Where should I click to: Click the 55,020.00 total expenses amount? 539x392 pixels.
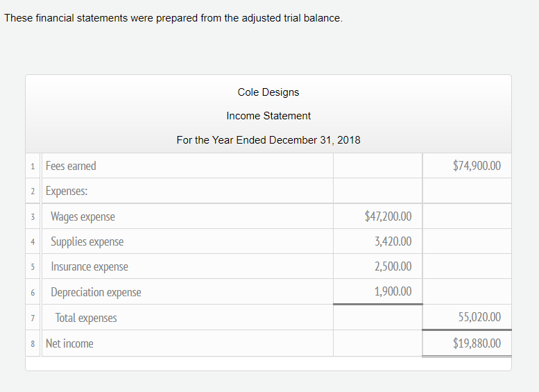[x=479, y=318]
